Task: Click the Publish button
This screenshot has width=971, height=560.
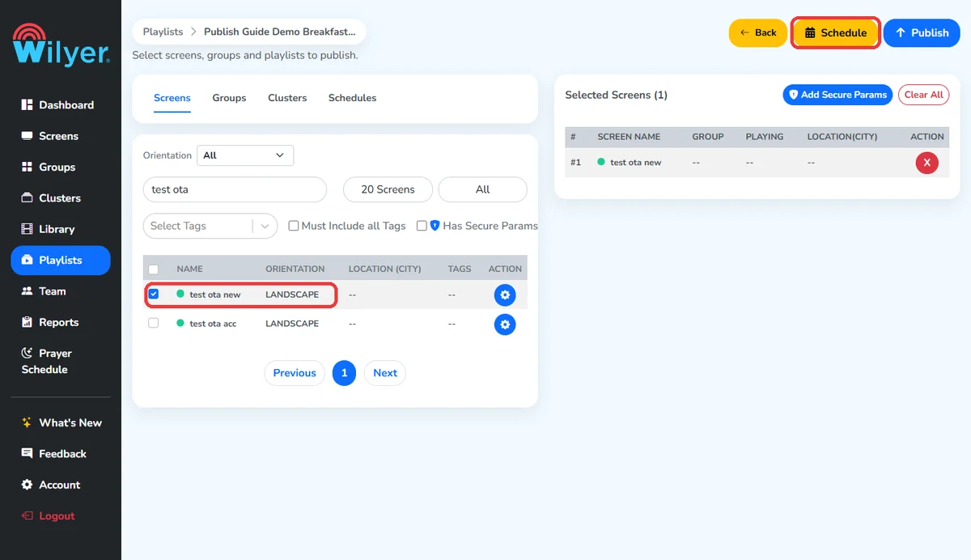Action: [x=922, y=33]
